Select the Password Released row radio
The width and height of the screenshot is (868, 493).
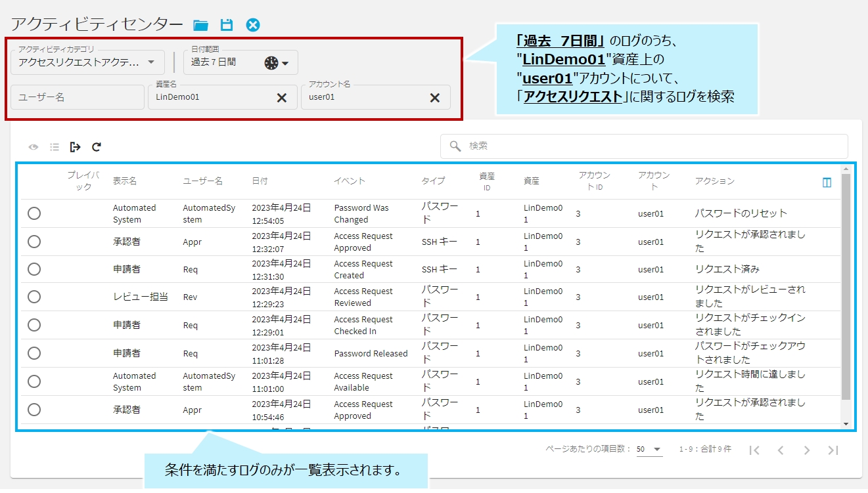(34, 353)
